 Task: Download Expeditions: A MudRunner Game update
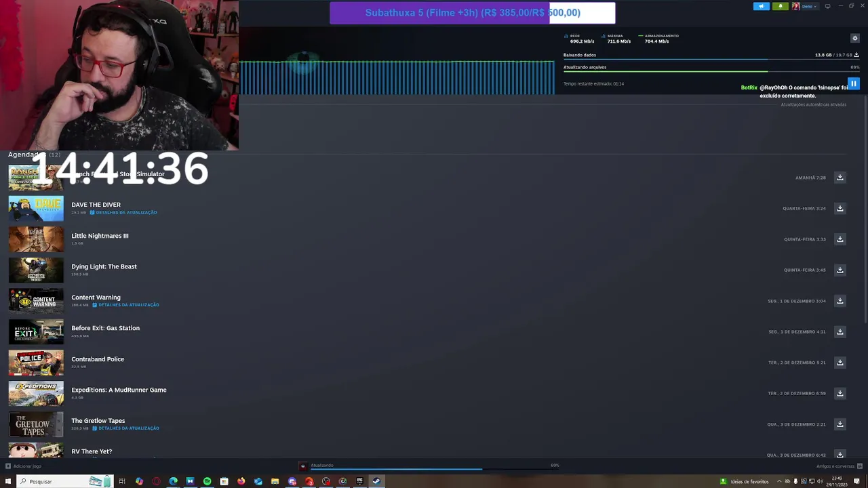coord(840,393)
